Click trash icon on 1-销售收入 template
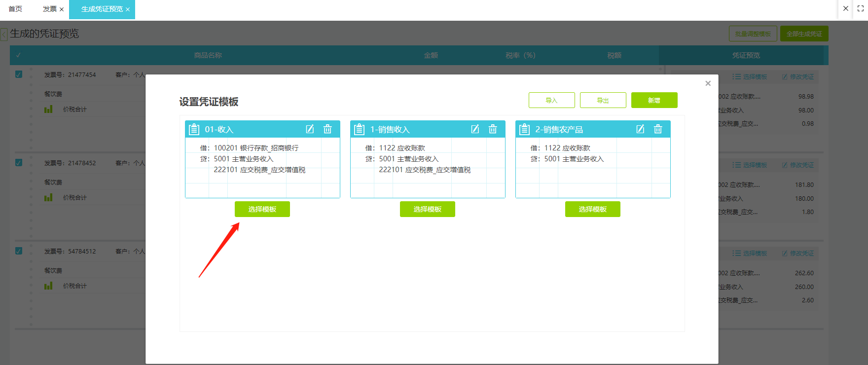 [x=493, y=129]
